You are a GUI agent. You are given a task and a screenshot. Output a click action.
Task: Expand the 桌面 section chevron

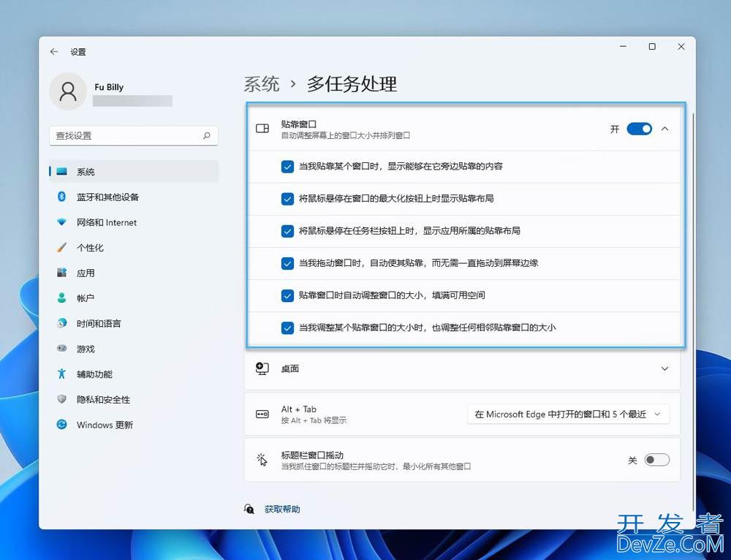pos(664,369)
